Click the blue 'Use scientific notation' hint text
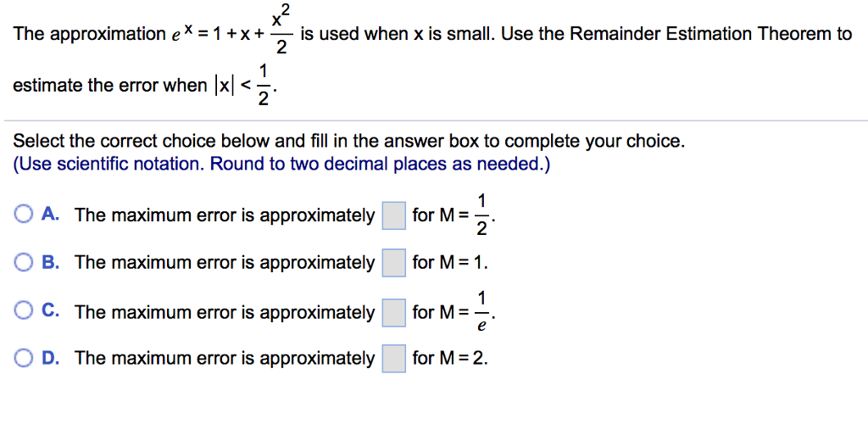Viewport: 868px width, 430px height. click(281, 165)
